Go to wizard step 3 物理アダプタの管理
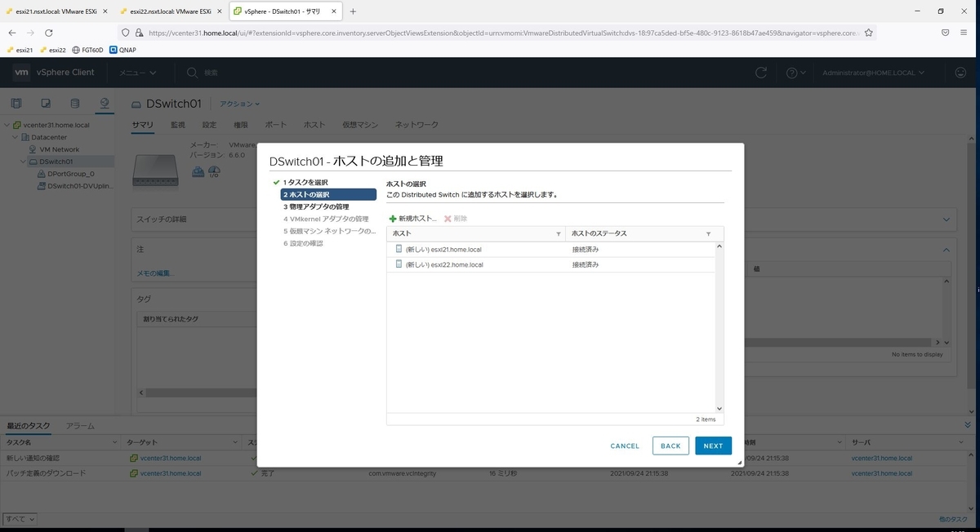Viewport: 980px width, 532px height. (x=316, y=206)
